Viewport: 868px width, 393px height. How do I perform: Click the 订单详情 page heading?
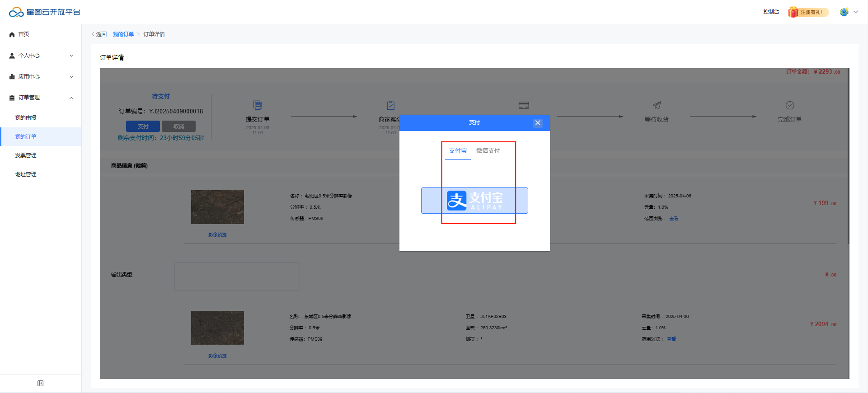click(112, 57)
